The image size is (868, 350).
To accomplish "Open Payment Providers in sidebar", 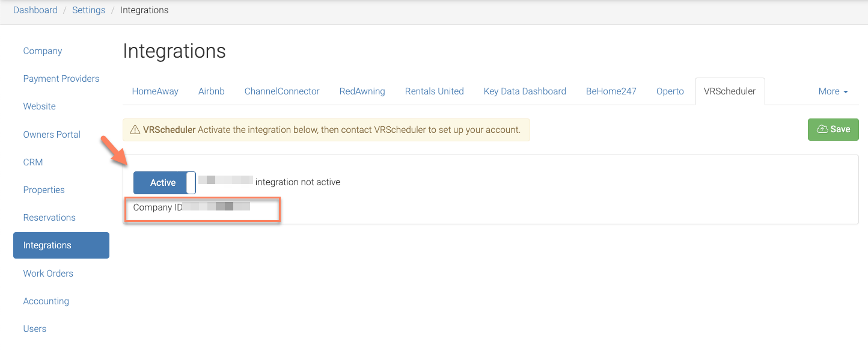I will pyautogui.click(x=61, y=79).
